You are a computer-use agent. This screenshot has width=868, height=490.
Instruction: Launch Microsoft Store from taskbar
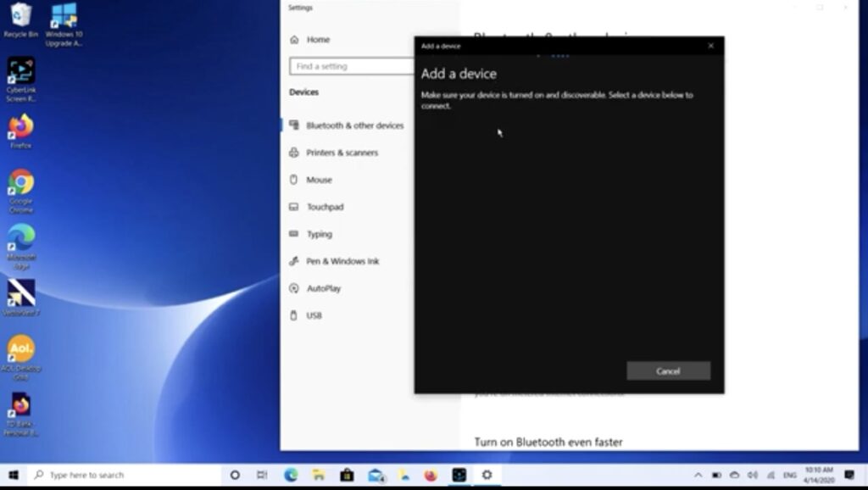pyautogui.click(x=347, y=476)
